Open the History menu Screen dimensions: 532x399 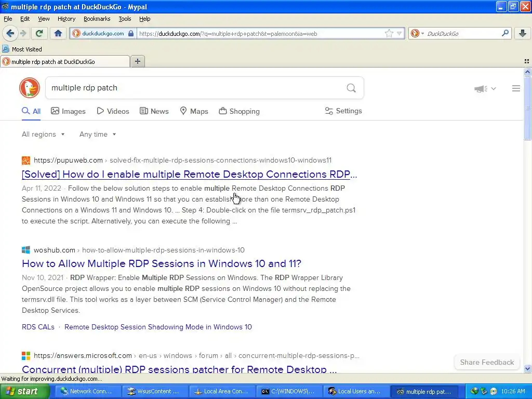(x=66, y=19)
